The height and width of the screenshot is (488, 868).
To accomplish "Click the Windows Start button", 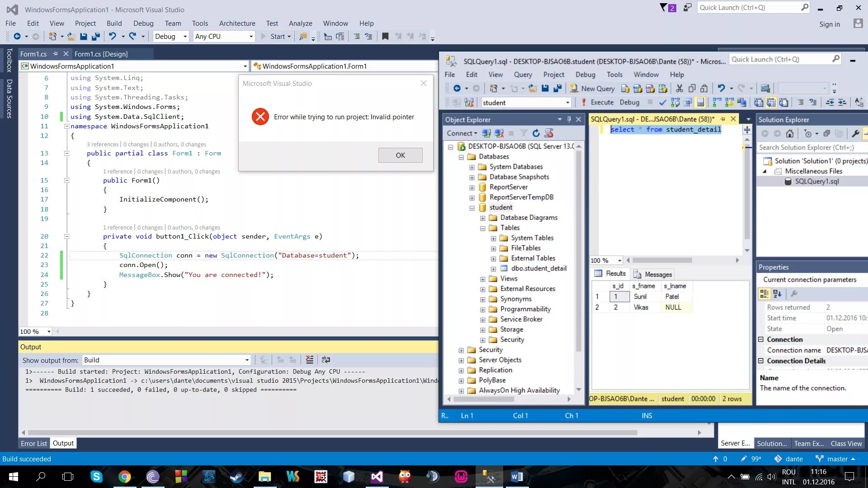I will [13, 477].
